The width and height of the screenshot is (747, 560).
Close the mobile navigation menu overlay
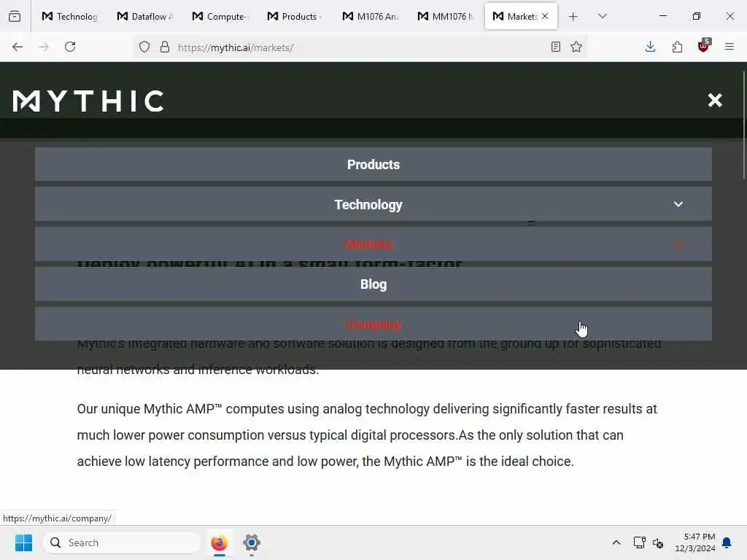coord(715,100)
